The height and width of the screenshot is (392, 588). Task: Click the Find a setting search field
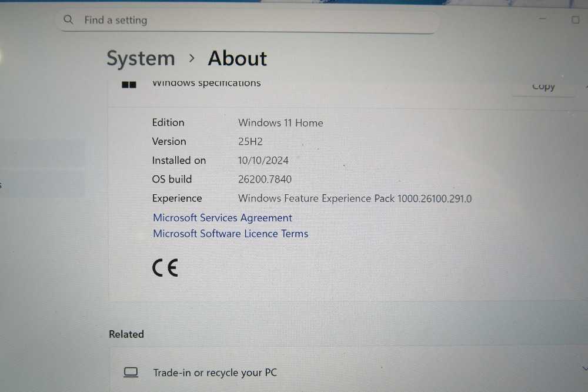[247, 20]
